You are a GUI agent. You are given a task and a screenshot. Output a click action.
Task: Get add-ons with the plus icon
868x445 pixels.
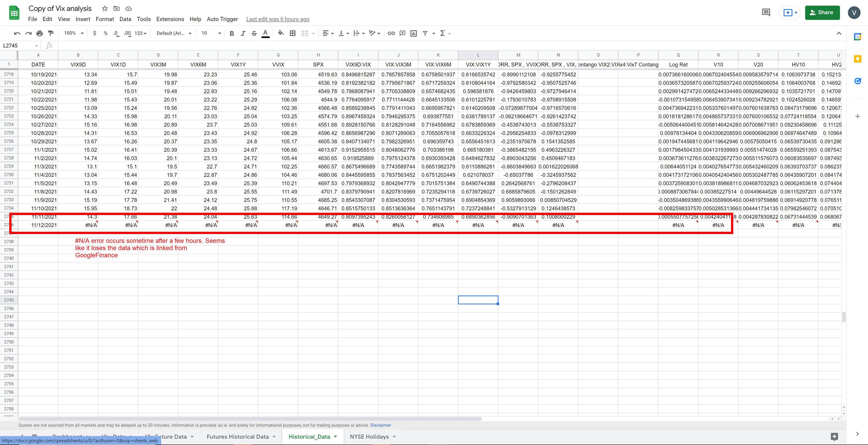858,116
